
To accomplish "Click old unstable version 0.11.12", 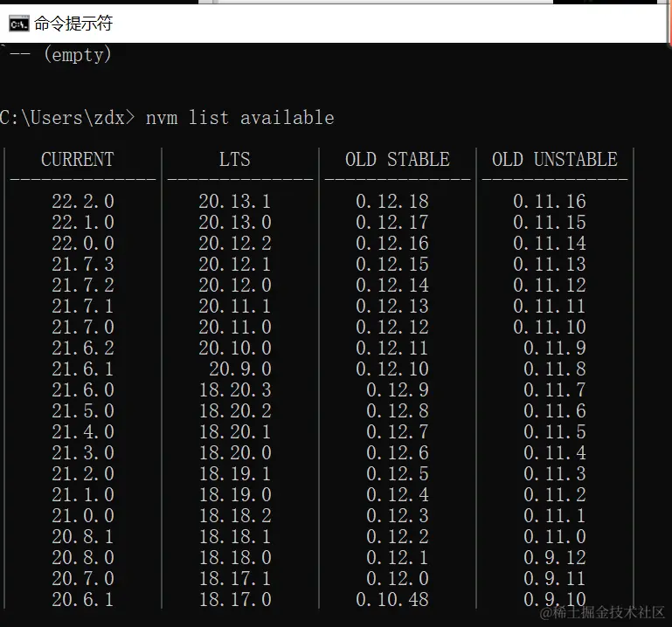I will pyautogui.click(x=550, y=286).
